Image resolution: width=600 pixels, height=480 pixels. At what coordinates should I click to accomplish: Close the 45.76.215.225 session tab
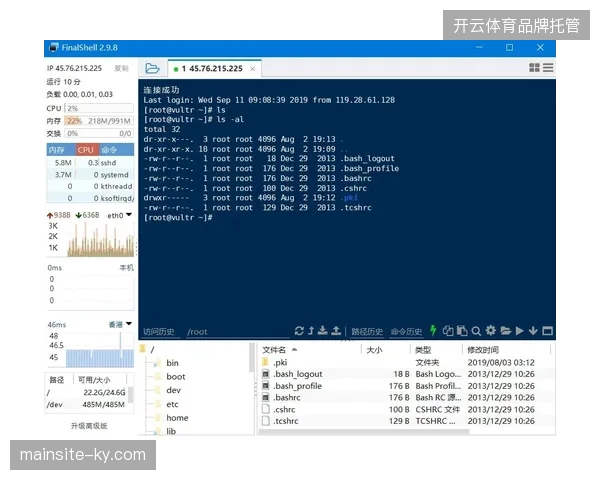click(253, 69)
